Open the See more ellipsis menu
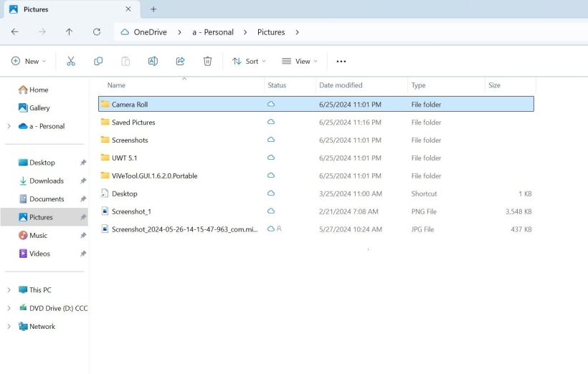Image resolution: width=588 pixels, height=374 pixels. pos(341,62)
